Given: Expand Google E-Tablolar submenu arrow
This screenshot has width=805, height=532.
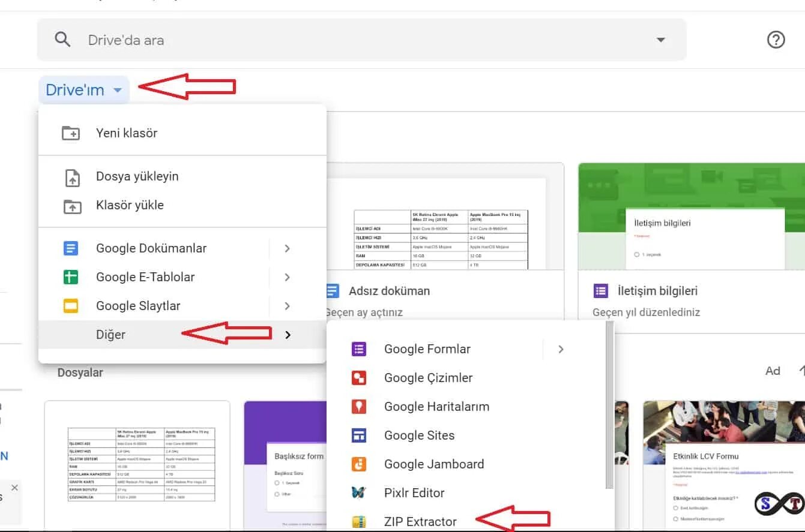Looking at the screenshot, I should pos(288,277).
